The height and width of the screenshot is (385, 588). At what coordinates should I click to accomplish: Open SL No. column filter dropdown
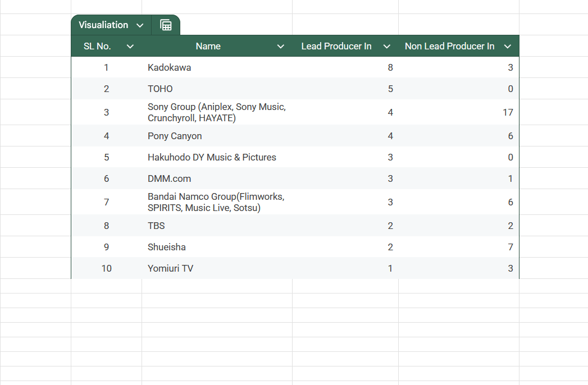[x=130, y=47]
